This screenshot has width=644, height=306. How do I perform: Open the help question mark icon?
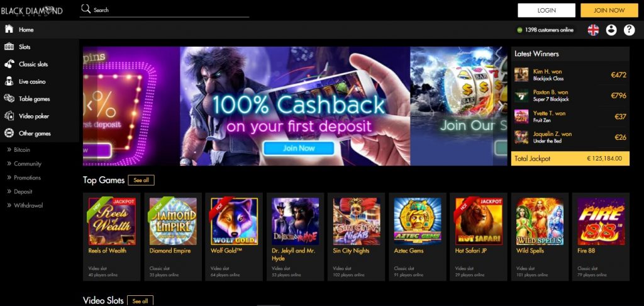click(x=629, y=30)
